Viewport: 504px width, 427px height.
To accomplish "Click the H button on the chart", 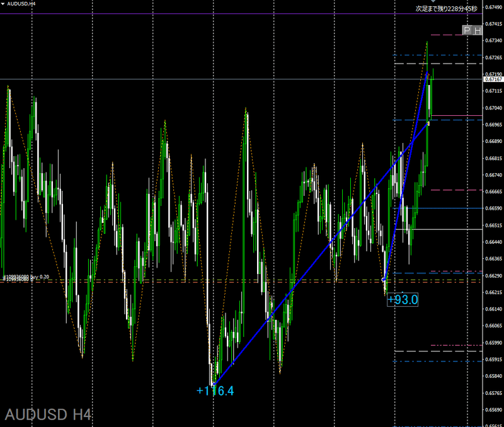I will pos(478,30).
